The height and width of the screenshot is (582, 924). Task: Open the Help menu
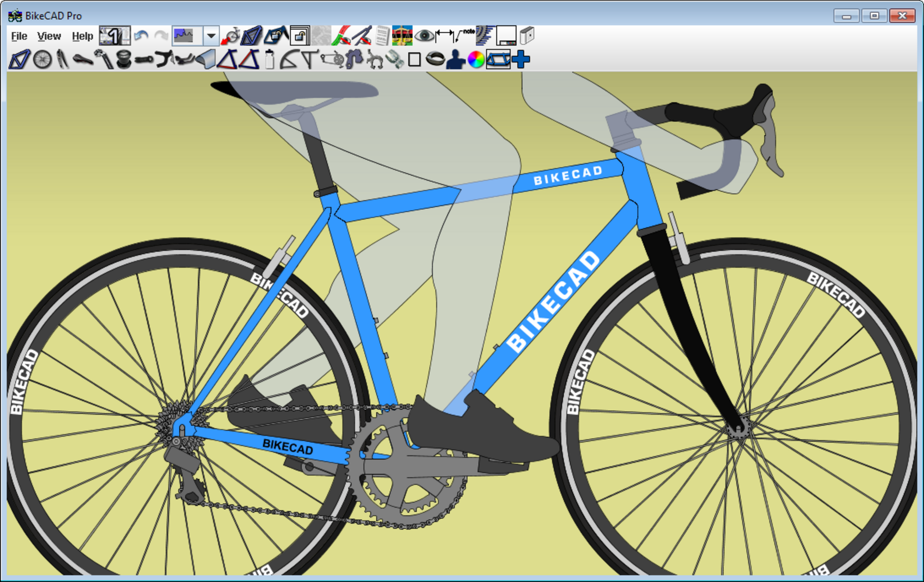82,36
